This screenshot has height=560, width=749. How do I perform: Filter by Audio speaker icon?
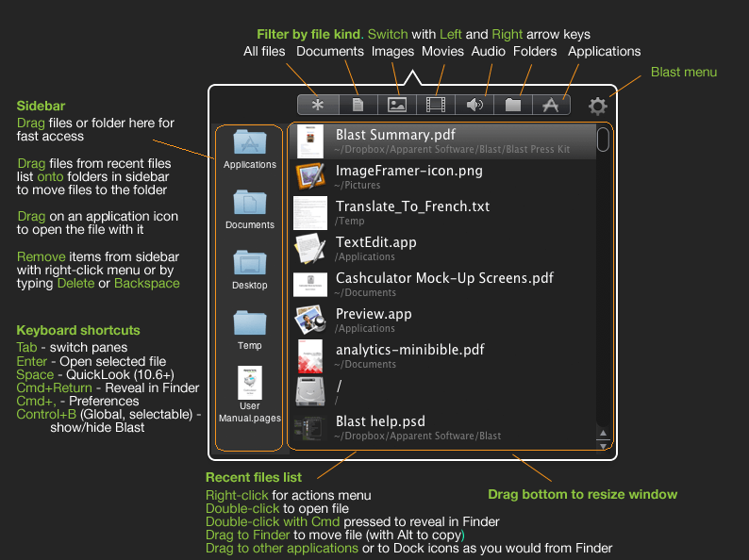tap(474, 105)
